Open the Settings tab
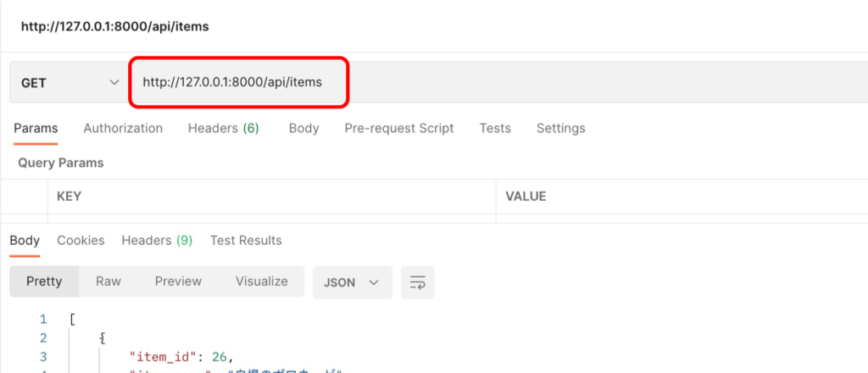Image resolution: width=868 pixels, height=373 pixels. tap(560, 128)
